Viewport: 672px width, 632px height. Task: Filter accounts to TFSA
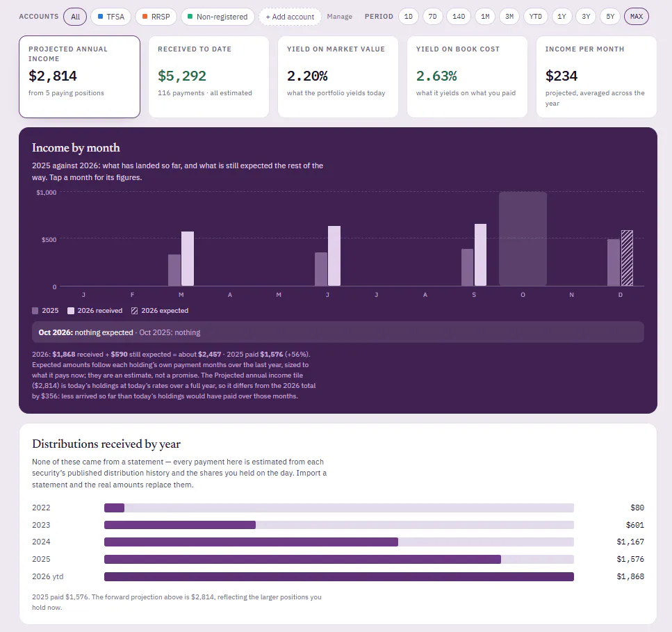pyautogui.click(x=110, y=17)
